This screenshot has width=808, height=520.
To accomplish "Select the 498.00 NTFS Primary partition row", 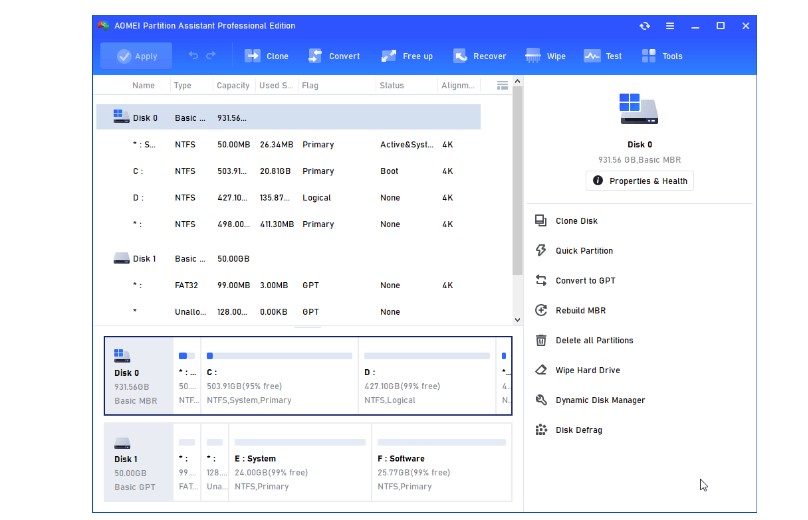I will pyautogui.click(x=289, y=224).
